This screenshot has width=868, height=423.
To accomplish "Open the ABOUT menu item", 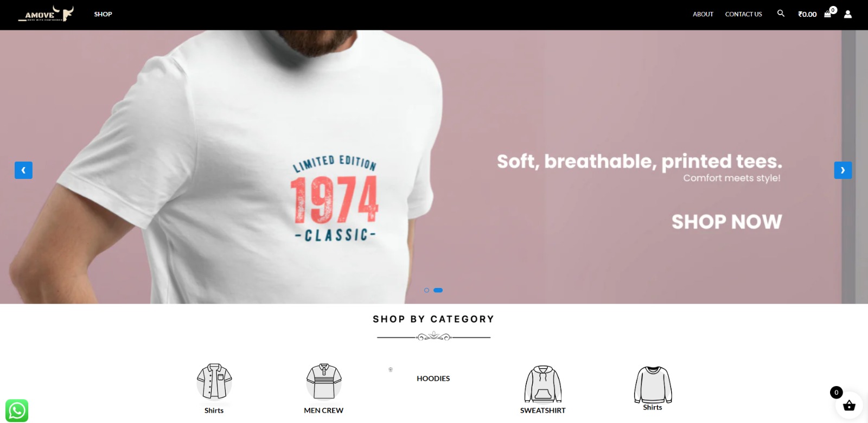I will (703, 14).
